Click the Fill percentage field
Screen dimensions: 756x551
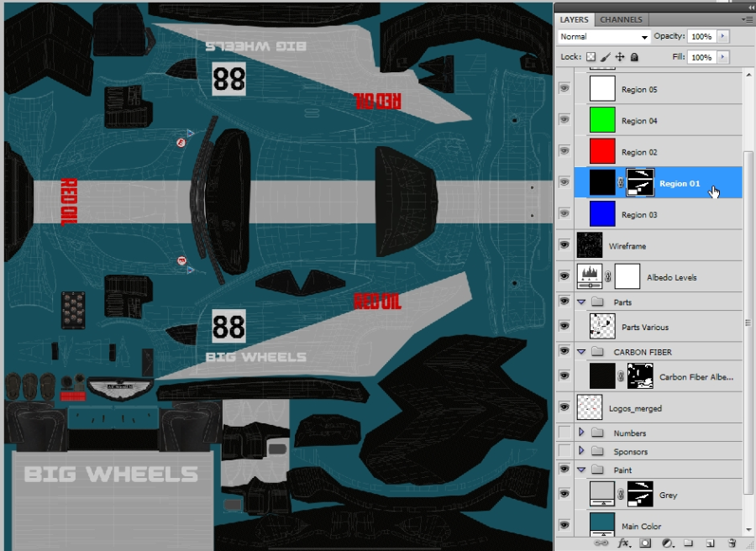pos(702,57)
